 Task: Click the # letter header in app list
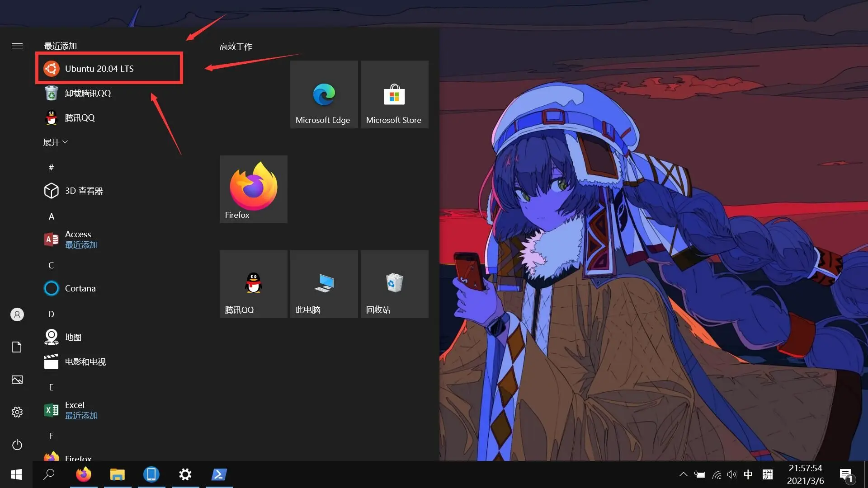(51, 167)
